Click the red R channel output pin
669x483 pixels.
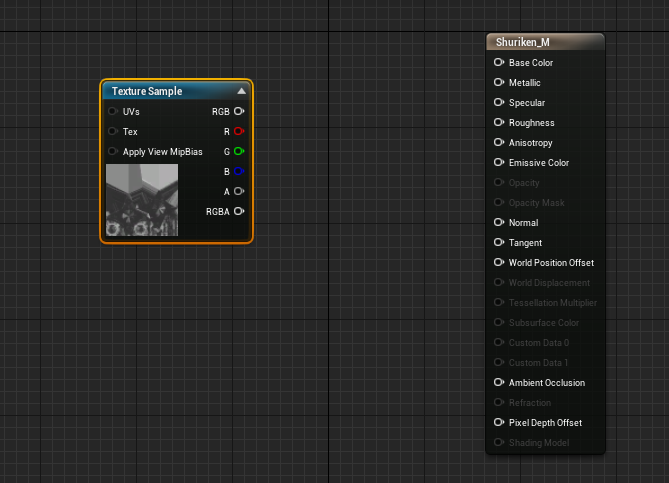pyautogui.click(x=238, y=132)
